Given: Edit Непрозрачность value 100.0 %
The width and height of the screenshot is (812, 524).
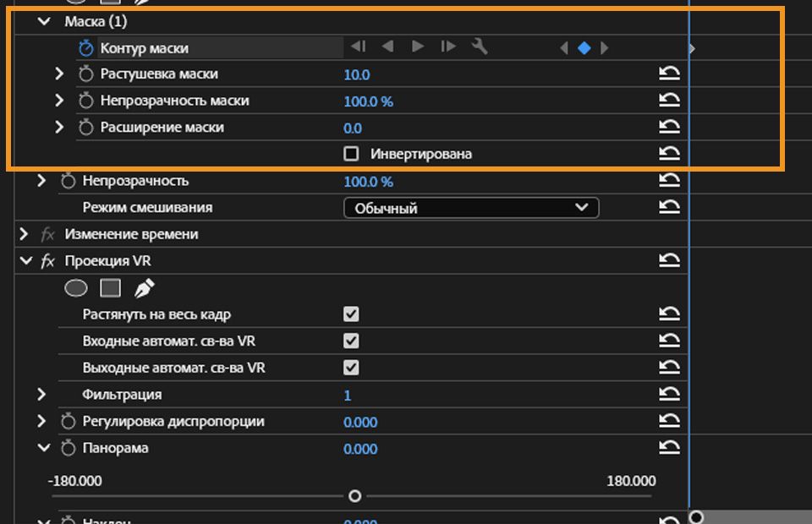Looking at the screenshot, I should click(x=368, y=182).
